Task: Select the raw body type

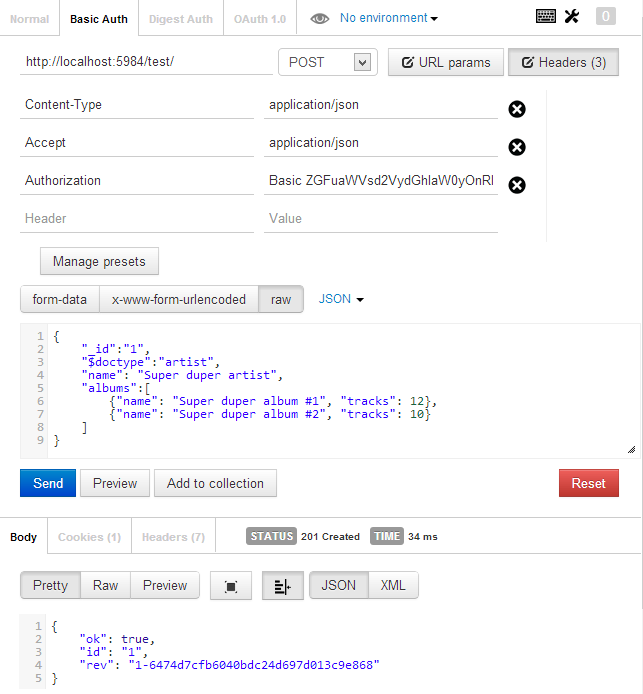Action: coord(281,300)
